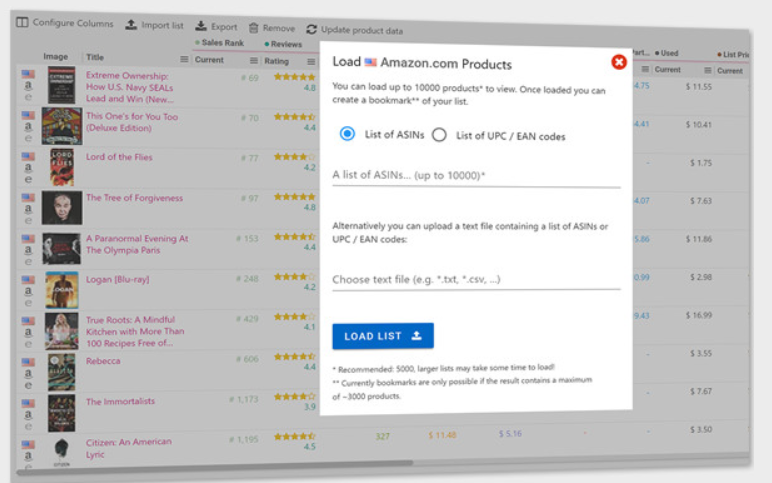Click US flag icon in Extreme Ownership row
This screenshot has height=483, width=772.
(x=28, y=74)
